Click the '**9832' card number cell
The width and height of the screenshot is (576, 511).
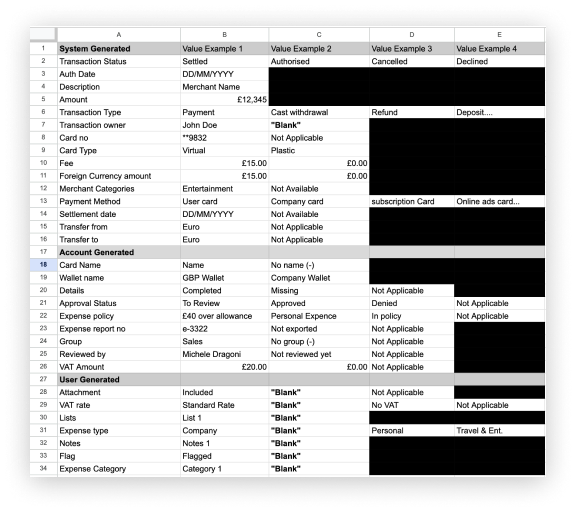pyautogui.click(x=224, y=138)
